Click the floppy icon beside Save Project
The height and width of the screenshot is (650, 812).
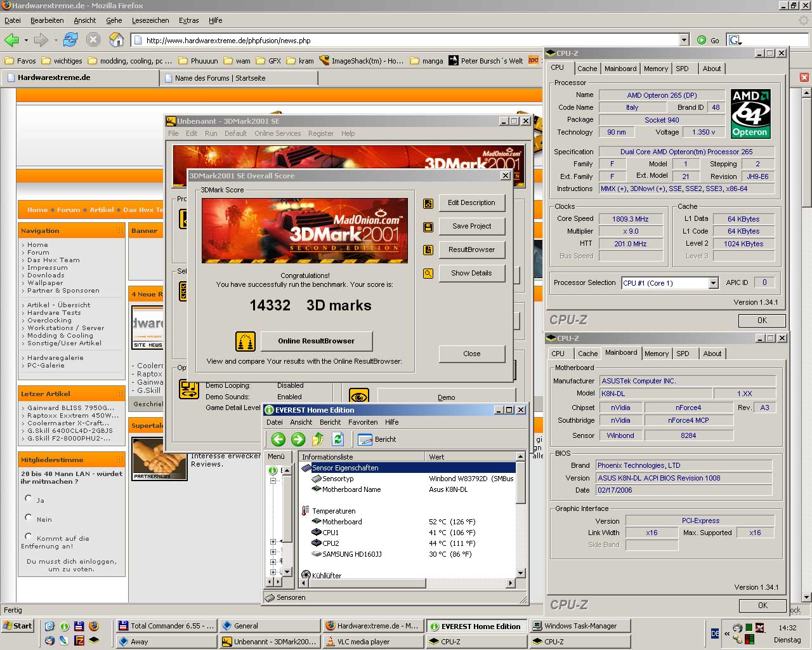428,227
